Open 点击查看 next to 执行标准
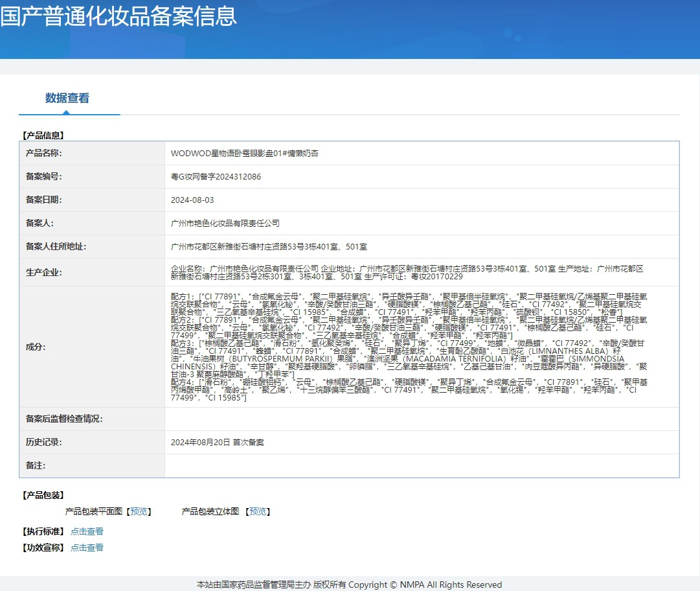700x591 pixels. [87, 531]
